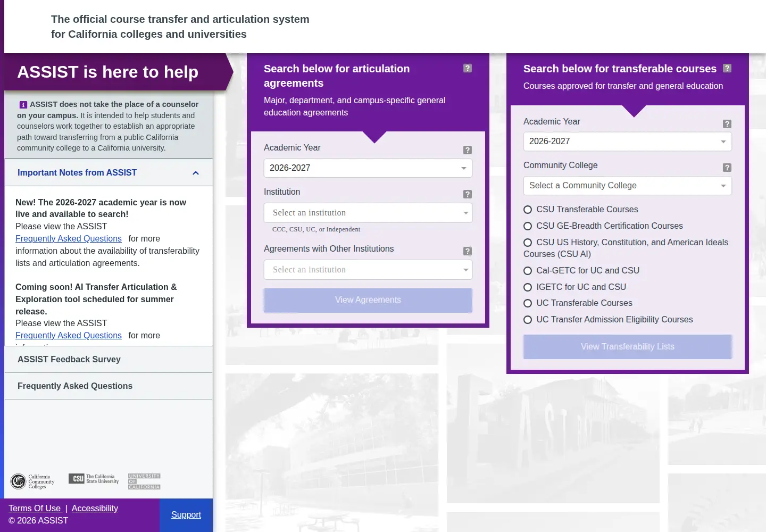Click the University of California logo
Image resolution: width=766 pixels, height=532 pixels.
tap(144, 481)
